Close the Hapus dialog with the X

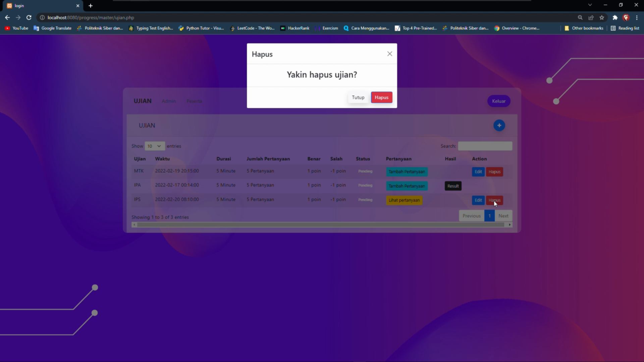389,54
